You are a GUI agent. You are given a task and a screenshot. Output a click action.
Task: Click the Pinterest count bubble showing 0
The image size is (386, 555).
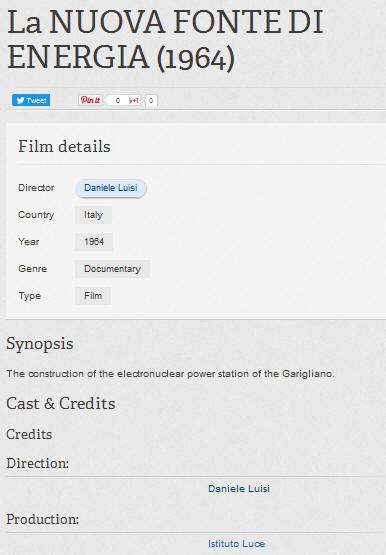point(116,101)
